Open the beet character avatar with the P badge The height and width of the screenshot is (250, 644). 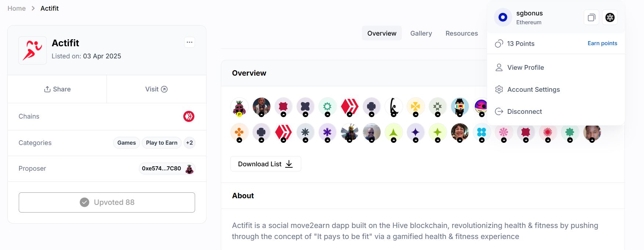click(x=240, y=107)
